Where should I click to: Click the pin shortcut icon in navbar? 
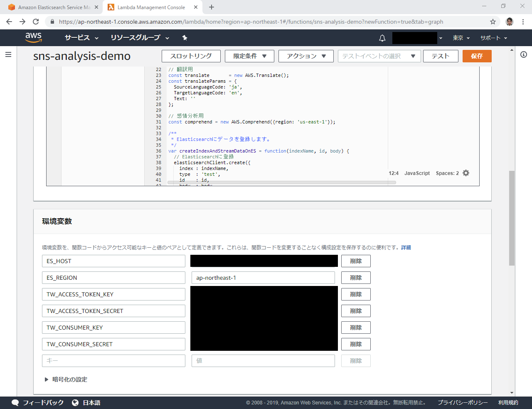click(x=185, y=38)
